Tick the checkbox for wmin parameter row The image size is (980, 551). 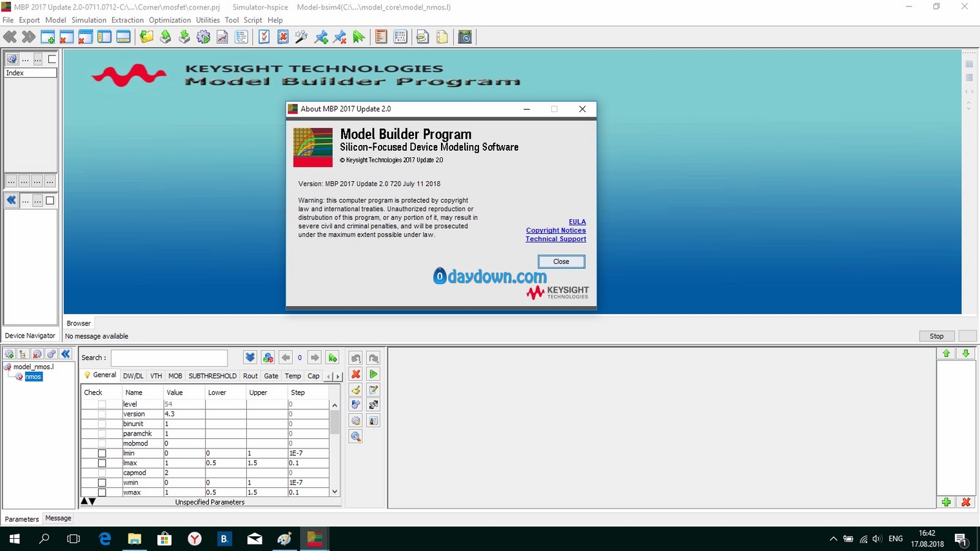point(102,482)
